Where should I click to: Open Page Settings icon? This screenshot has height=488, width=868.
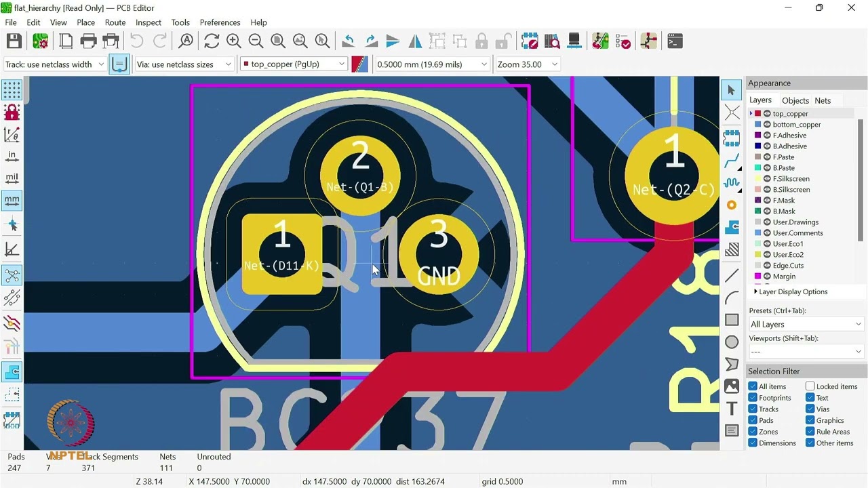66,41
